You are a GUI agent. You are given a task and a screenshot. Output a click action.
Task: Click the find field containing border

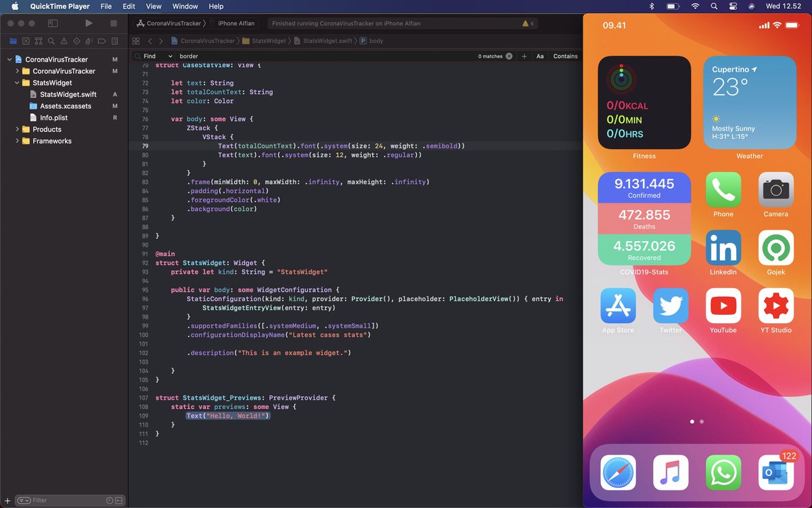coord(325,56)
